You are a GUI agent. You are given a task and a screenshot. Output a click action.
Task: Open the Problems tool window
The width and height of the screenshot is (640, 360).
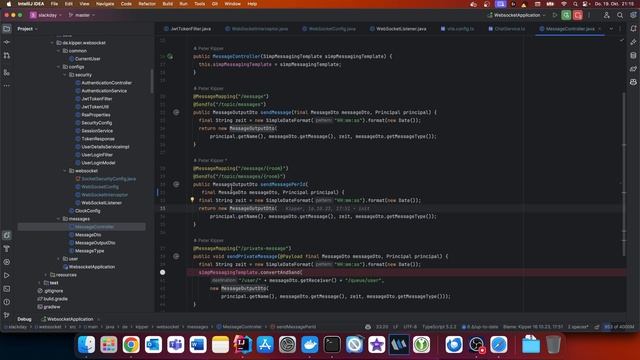point(7,302)
